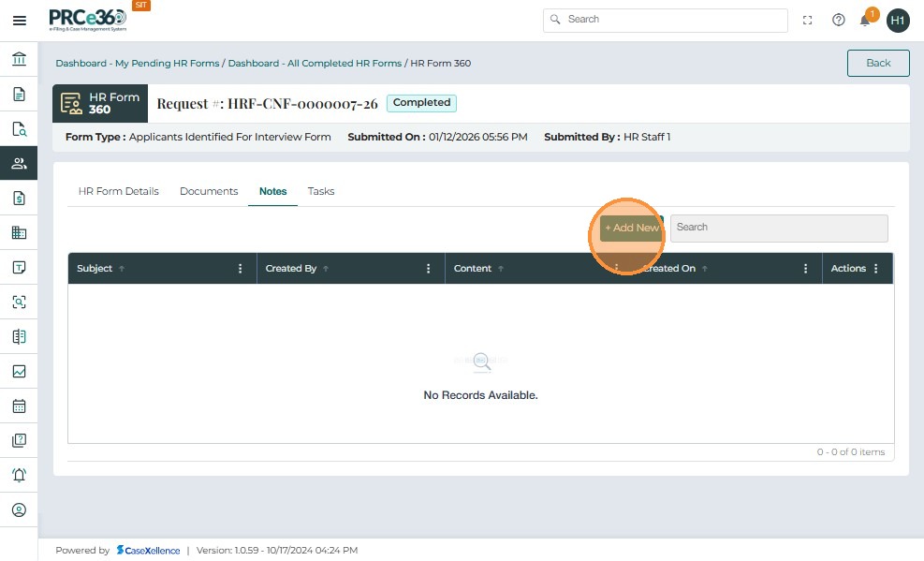Open the document search sidebar icon

click(x=19, y=128)
